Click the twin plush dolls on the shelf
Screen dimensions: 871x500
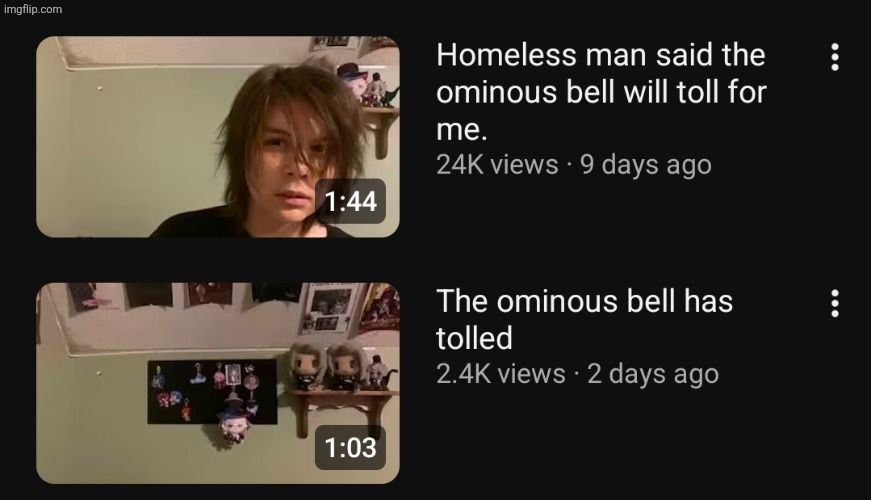323,366
